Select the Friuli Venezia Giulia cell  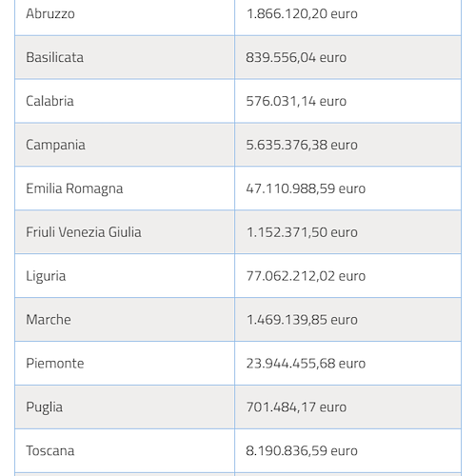125,232
